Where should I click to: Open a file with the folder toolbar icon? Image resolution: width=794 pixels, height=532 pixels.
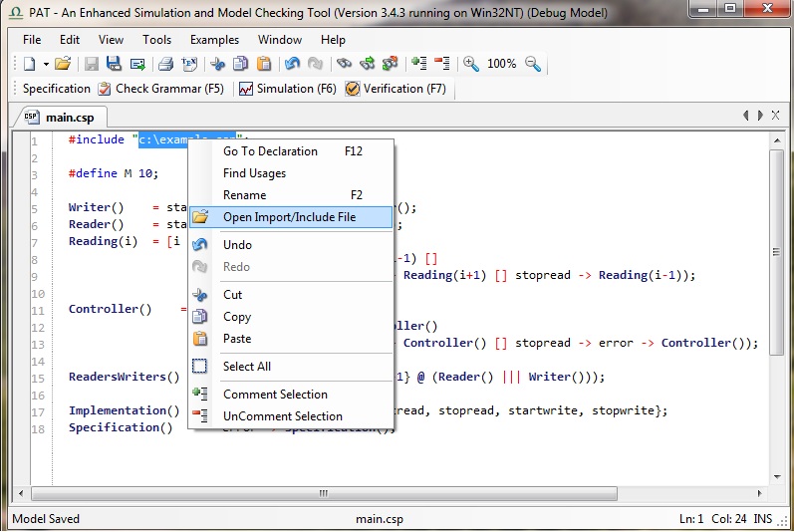click(63, 64)
